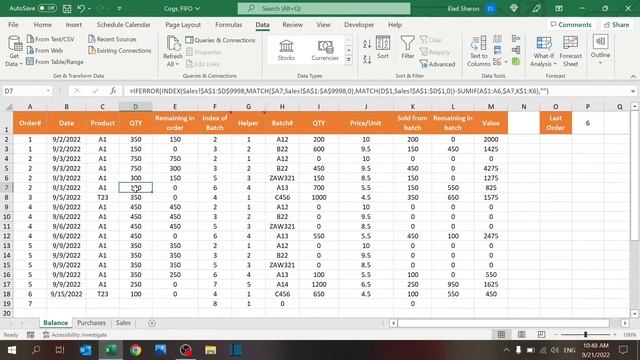640x360 pixels.
Task: Select cell with ZAW321 in row 6
Action: [282, 178]
